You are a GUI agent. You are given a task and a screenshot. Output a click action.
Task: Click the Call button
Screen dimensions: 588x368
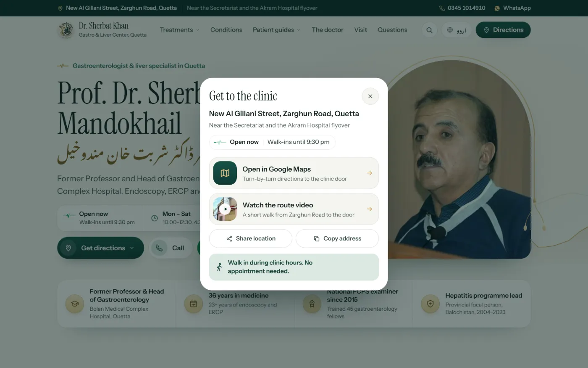[170, 248]
